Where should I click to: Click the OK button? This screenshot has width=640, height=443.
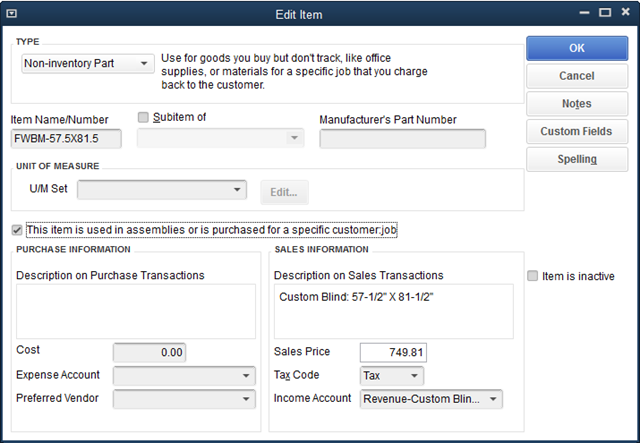point(577,47)
